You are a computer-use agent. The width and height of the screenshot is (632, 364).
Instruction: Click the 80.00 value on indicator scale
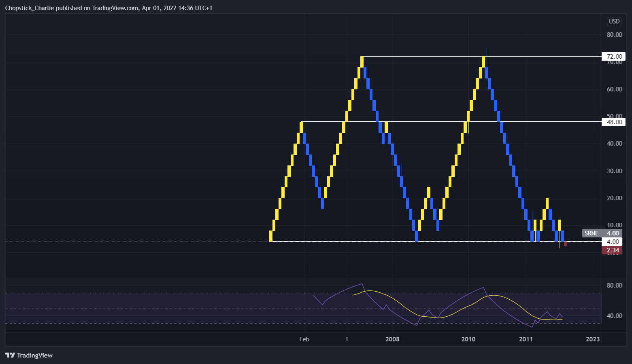click(614, 286)
